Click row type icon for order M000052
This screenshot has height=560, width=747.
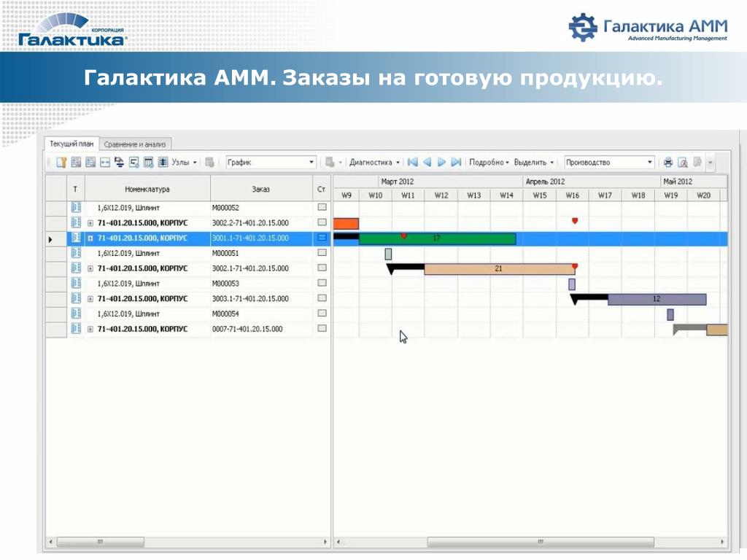click(x=76, y=207)
